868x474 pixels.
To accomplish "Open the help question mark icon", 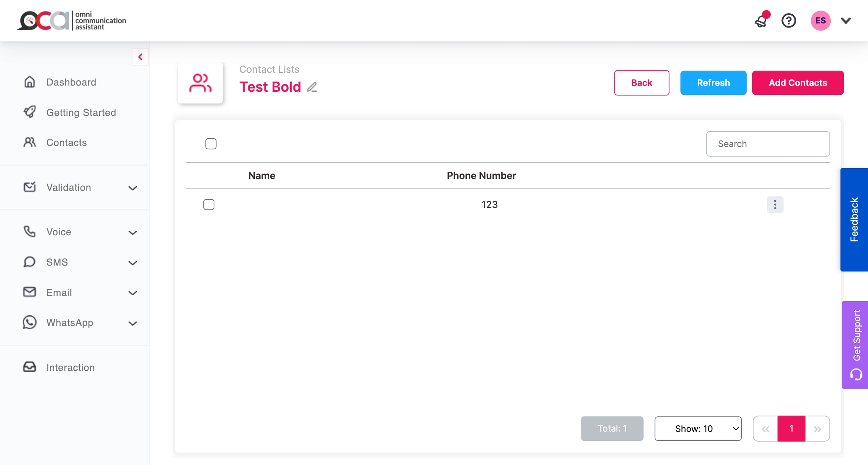I will click(x=789, y=21).
